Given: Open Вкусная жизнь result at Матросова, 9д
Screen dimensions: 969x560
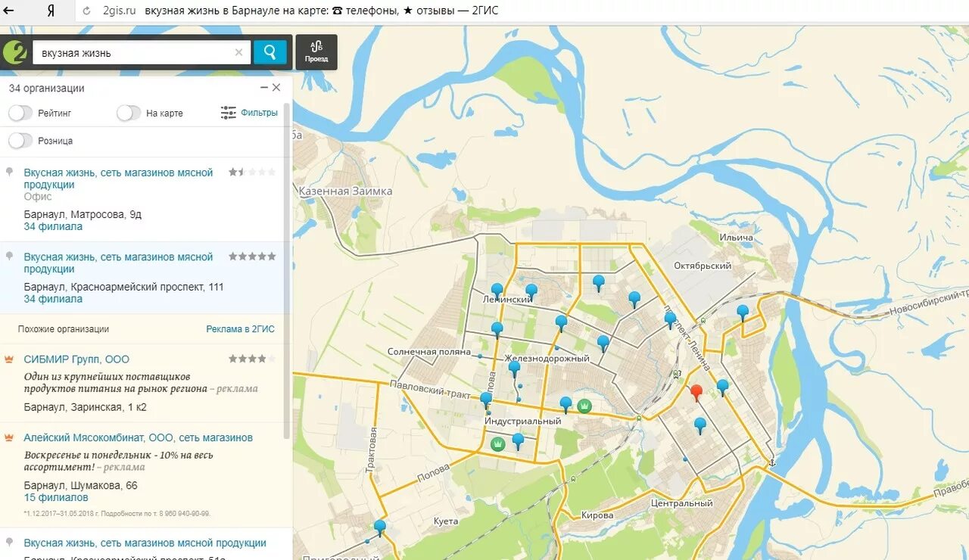Looking at the screenshot, I should [x=118, y=179].
